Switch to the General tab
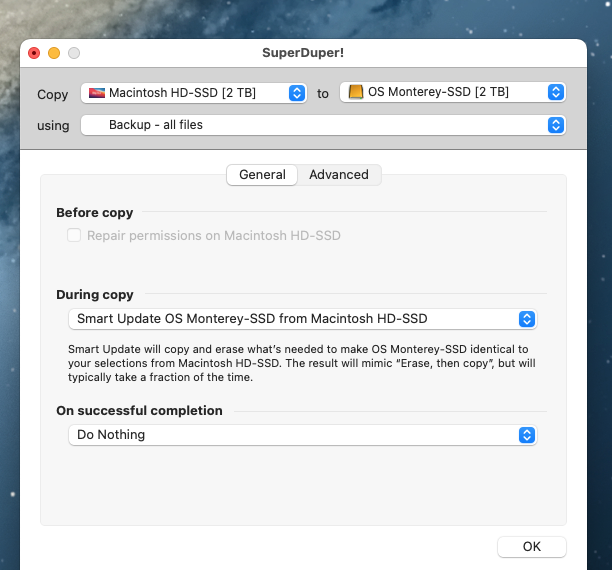 tap(262, 175)
